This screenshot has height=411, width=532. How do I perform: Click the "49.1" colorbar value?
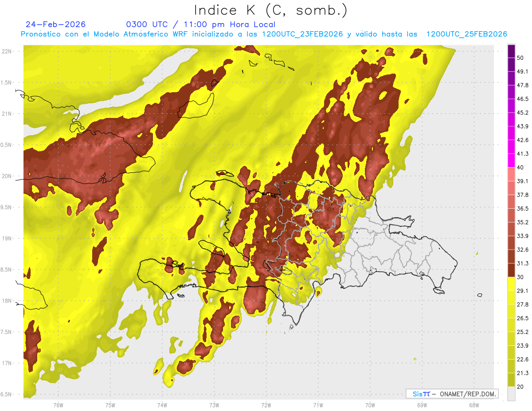523,71
